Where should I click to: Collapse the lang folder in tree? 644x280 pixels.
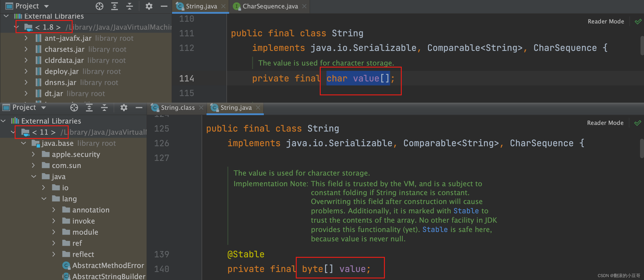click(44, 199)
